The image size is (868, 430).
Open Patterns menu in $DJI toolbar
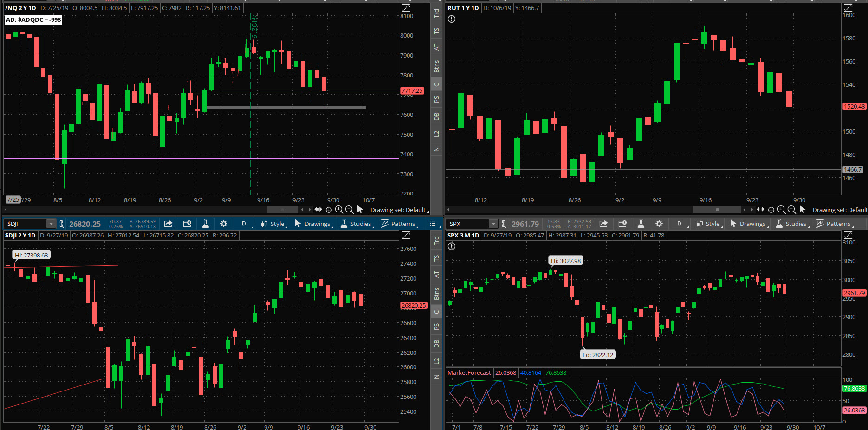[399, 224]
